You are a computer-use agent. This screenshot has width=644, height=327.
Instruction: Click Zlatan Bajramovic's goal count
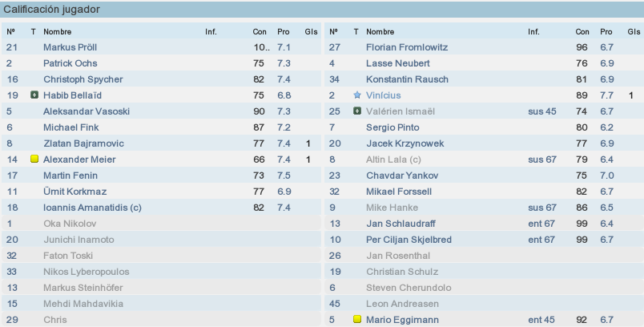tap(308, 143)
